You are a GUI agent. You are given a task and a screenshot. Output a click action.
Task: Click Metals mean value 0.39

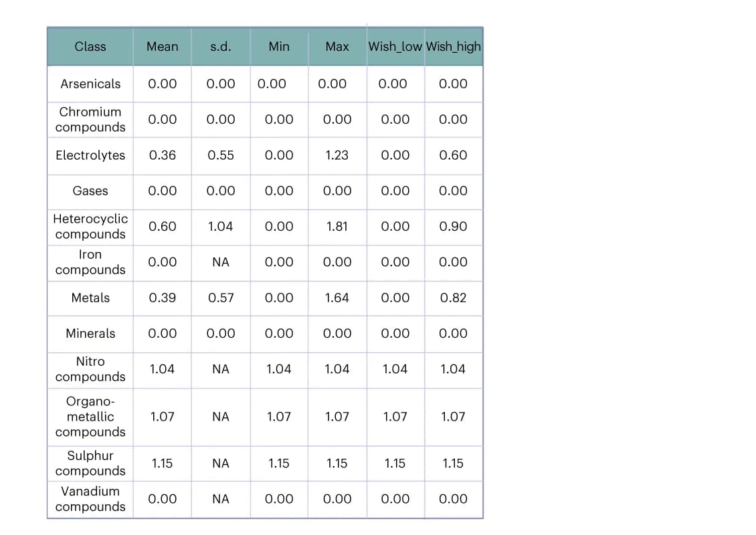[163, 298]
